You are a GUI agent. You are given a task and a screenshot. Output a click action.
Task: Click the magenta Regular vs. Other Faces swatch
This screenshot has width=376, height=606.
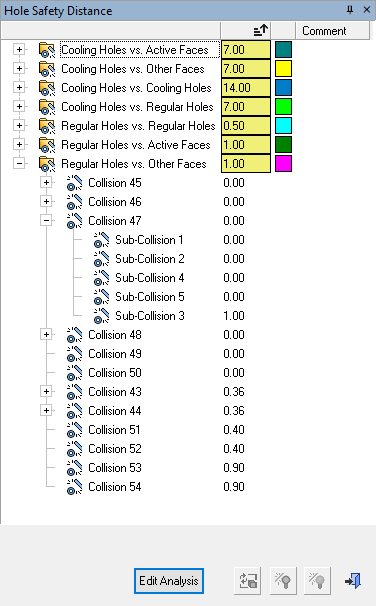click(x=283, y=164)
